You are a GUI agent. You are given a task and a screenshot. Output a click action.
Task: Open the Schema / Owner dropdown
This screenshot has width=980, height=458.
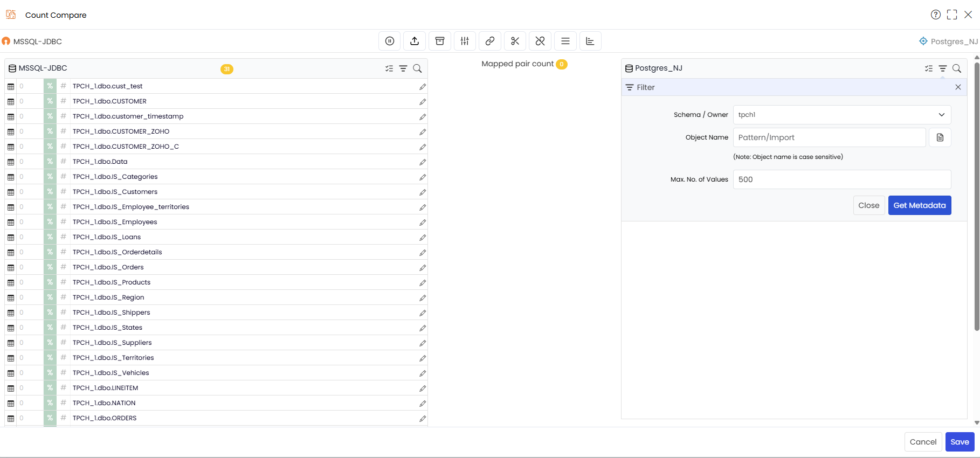[842, 115]
